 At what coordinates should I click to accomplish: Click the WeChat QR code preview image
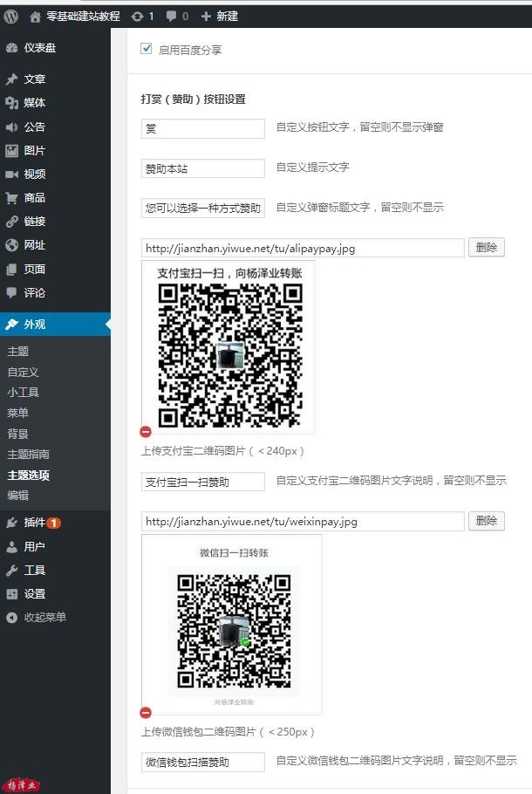point(232,625)
